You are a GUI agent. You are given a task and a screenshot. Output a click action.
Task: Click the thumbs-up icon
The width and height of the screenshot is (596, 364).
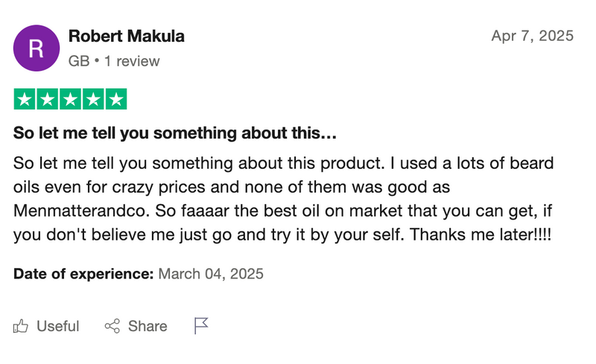tap(22, 326)
